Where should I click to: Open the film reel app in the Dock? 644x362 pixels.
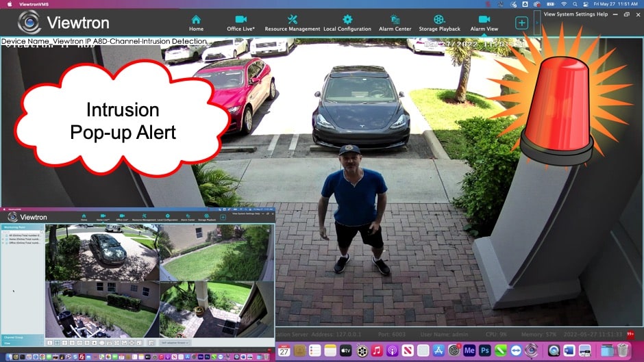[362, 351]
